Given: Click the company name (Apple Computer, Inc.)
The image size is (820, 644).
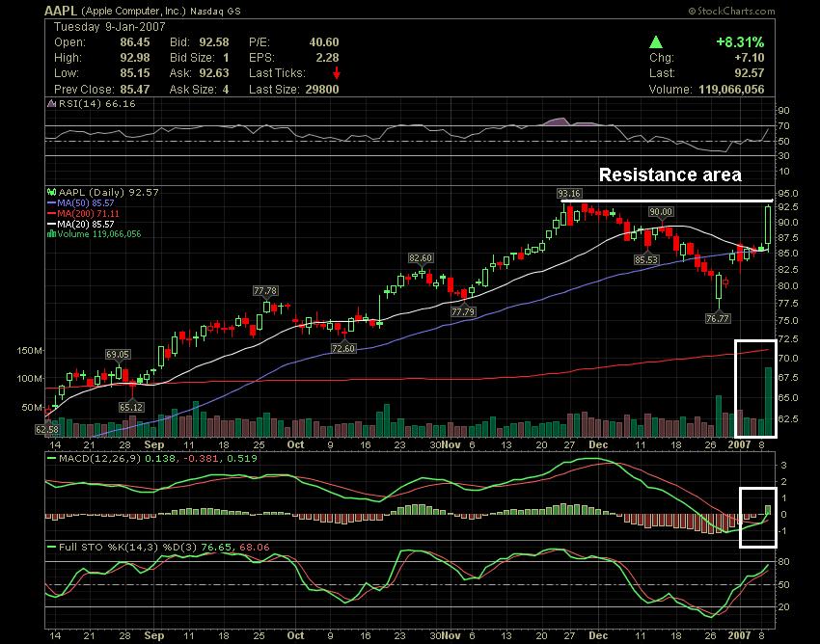Looking at the screenshot, I should click(133, 11).
